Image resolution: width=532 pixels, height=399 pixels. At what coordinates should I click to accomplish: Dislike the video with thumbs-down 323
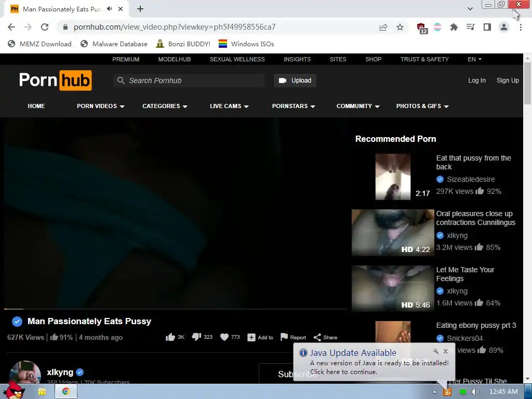click(x=202, y=337)
